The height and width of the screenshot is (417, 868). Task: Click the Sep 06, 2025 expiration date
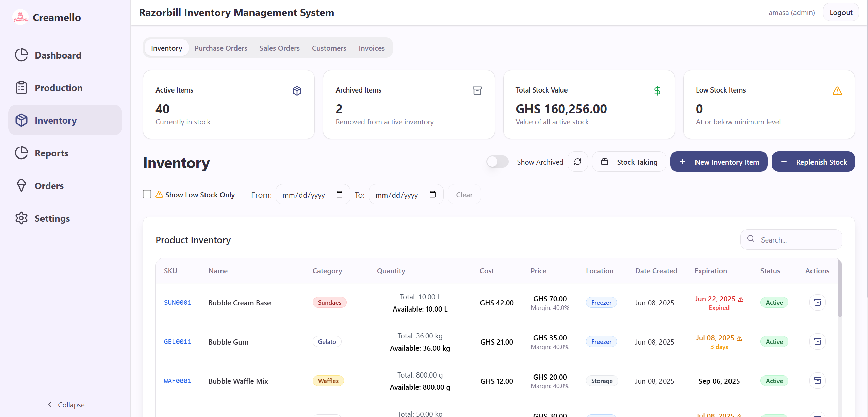[719, 381]
